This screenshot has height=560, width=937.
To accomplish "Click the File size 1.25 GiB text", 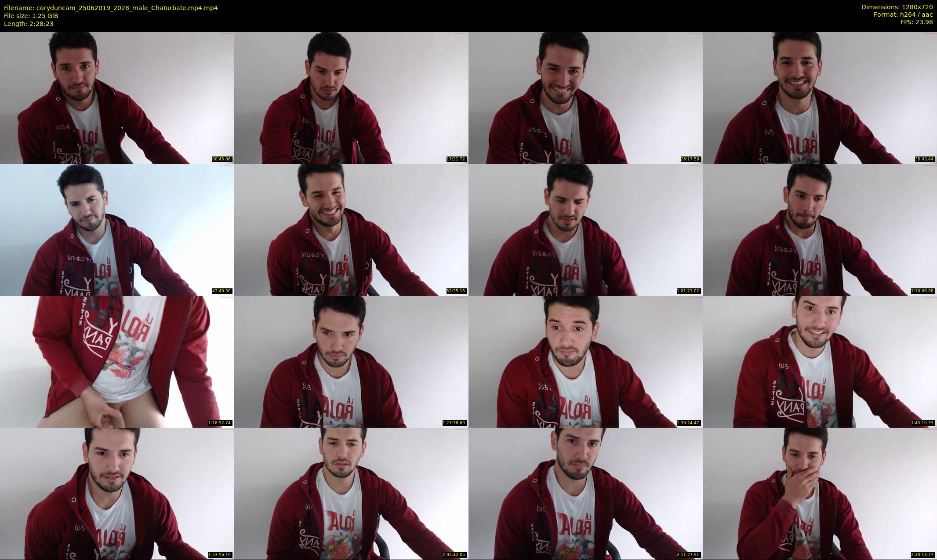I will coord(31,16).
